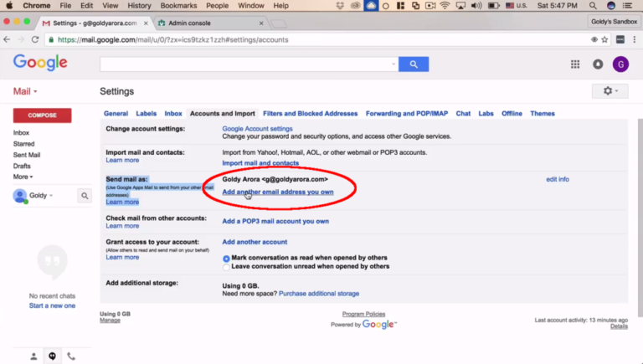The image size is (643, 364).
Task: Switch to contacts person icon at bottom
Action: [33, 356]
